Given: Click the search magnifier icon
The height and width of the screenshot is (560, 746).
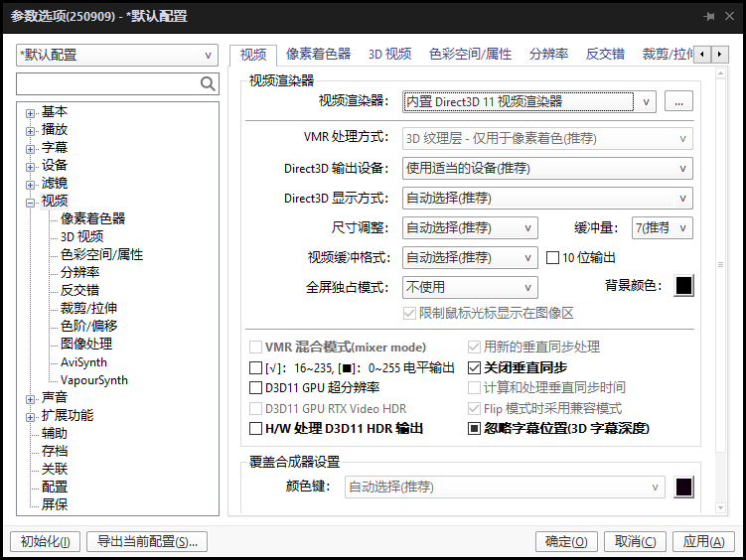Looking at the screenshot, I should pyautogui.click(x=208, y=84).
